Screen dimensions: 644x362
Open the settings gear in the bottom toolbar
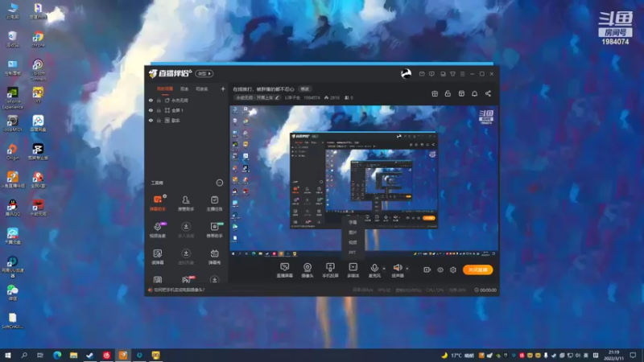[x=453, y=269]
